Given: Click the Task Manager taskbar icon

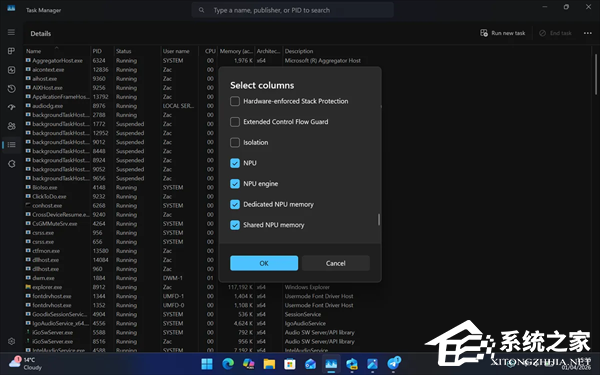Looking at the screenshot, I should [331, 364].
